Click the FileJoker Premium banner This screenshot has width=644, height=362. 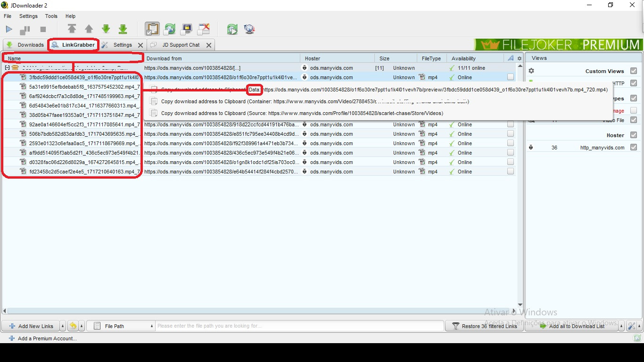click(558, 45)
